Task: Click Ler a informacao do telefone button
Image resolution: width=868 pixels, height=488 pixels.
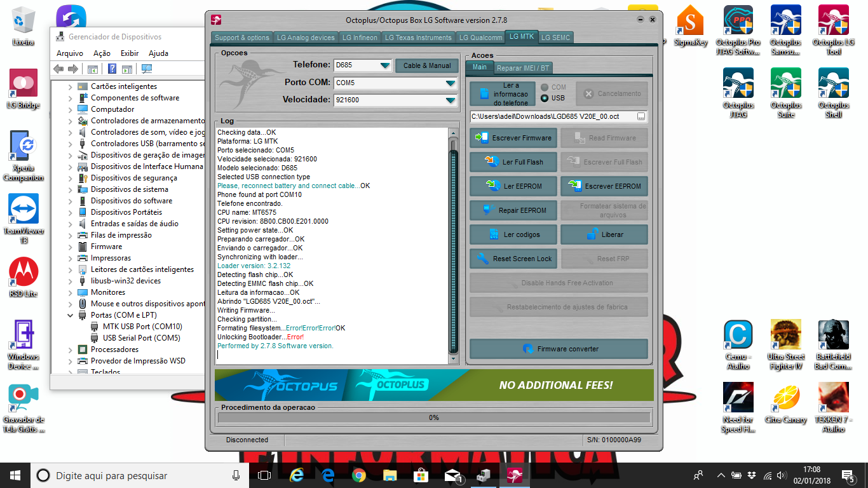Action: [503, 94]
